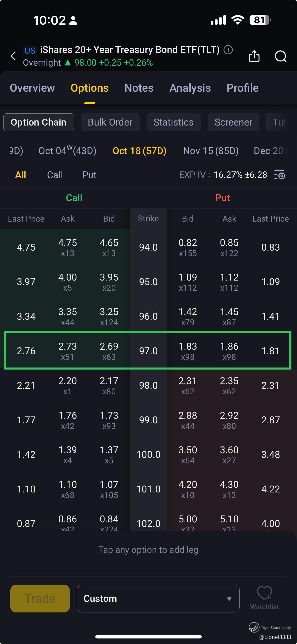This screenshot has height=644, width=297.
Task: Open the Statistics section
Action: 174,122
